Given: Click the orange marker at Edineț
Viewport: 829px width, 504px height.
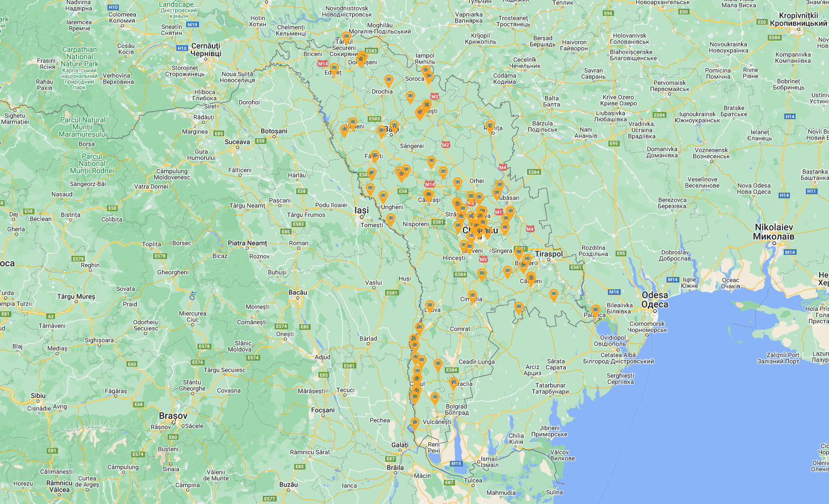Looking at the screenshot, I should 334,68.
